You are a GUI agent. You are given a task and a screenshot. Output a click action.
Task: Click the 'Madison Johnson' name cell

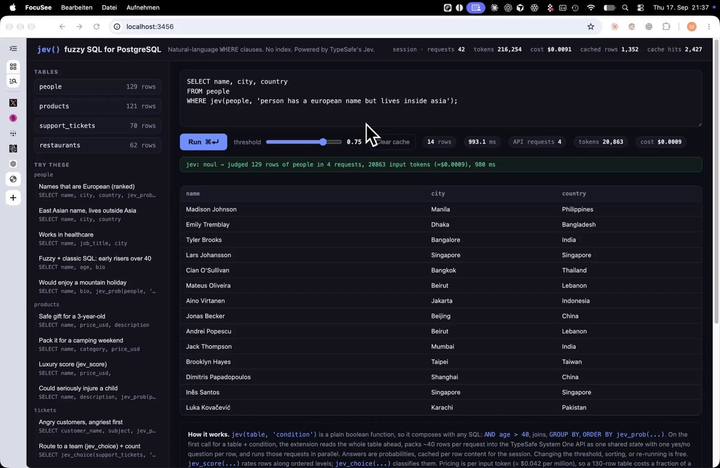point(211,209)
